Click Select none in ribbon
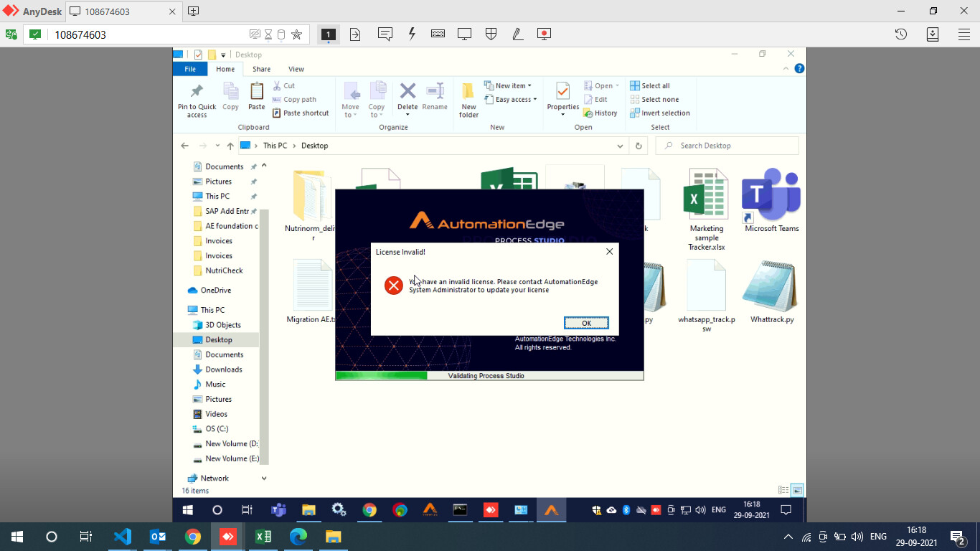The width and height of the screenshot is (980, 551). point(654,100)
